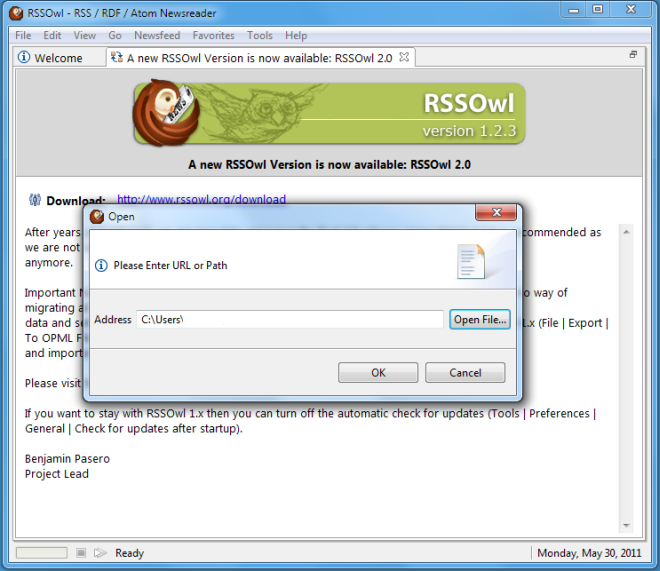This screenshot has width=660, height=571.
Task: Click the info icon on Welcome tab
Action: [x=24, y=57]
